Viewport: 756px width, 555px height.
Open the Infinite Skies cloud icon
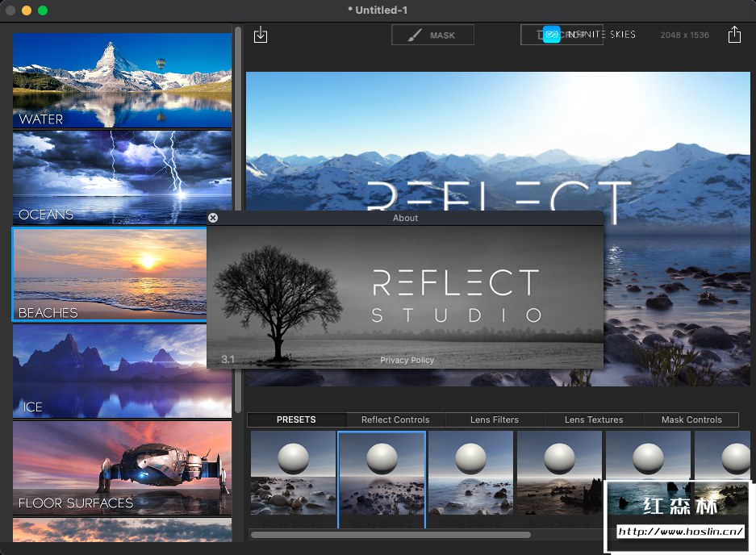[552, 35]
